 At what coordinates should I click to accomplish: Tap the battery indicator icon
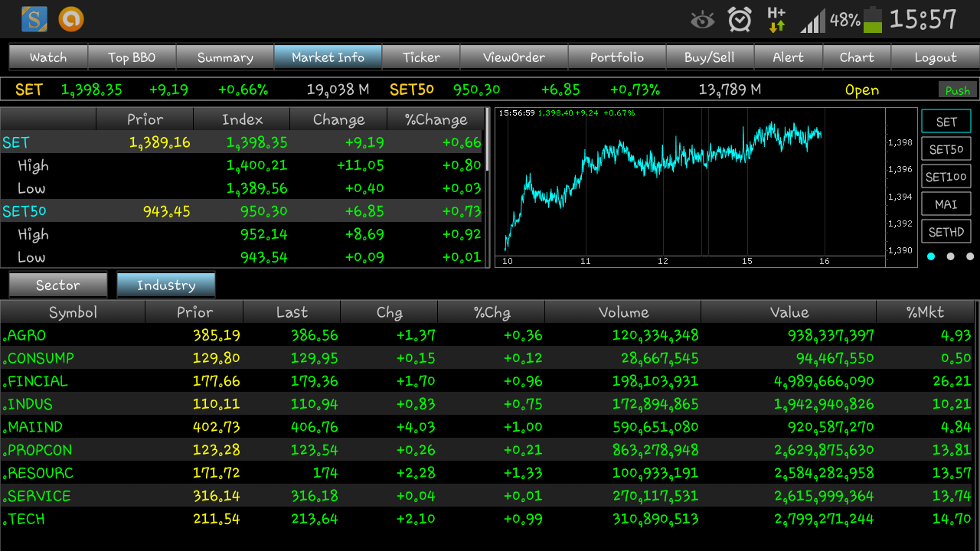[872, 20]
